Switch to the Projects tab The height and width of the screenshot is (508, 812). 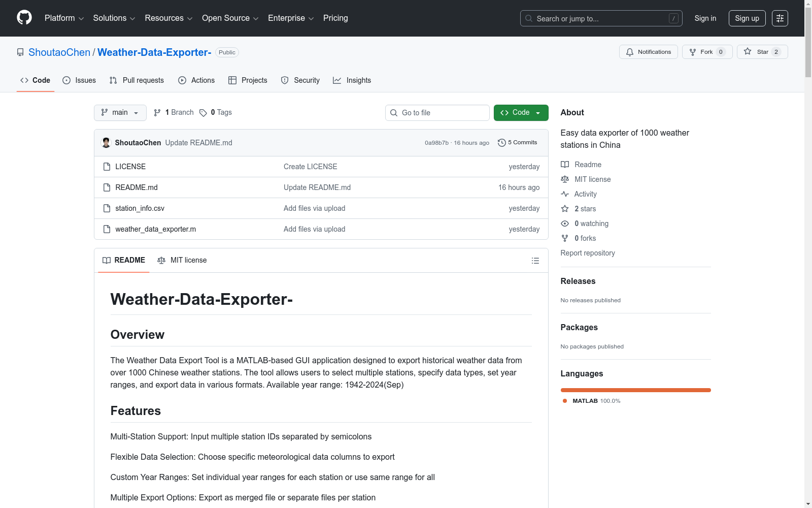click(248, 80)
